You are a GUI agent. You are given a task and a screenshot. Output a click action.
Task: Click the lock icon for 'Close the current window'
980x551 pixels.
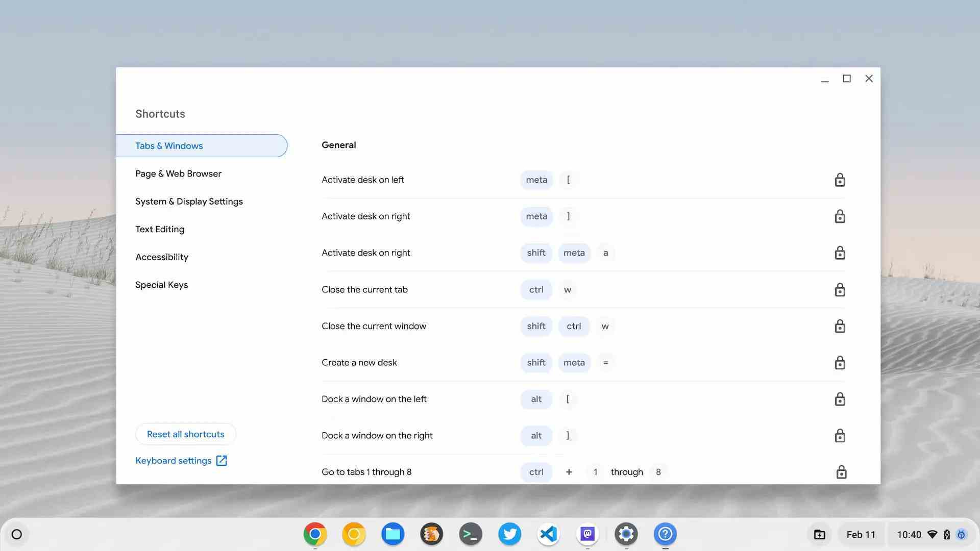point(839,325)
